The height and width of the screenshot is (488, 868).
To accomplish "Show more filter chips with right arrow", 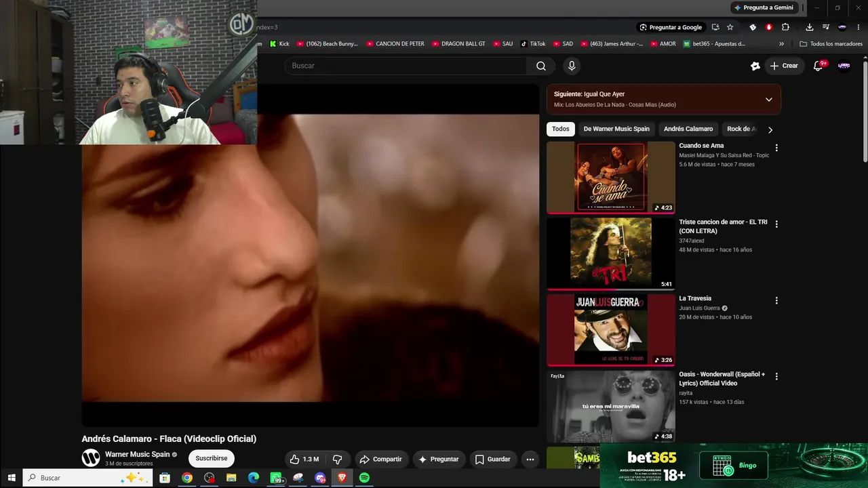I will tap(770, 129).
